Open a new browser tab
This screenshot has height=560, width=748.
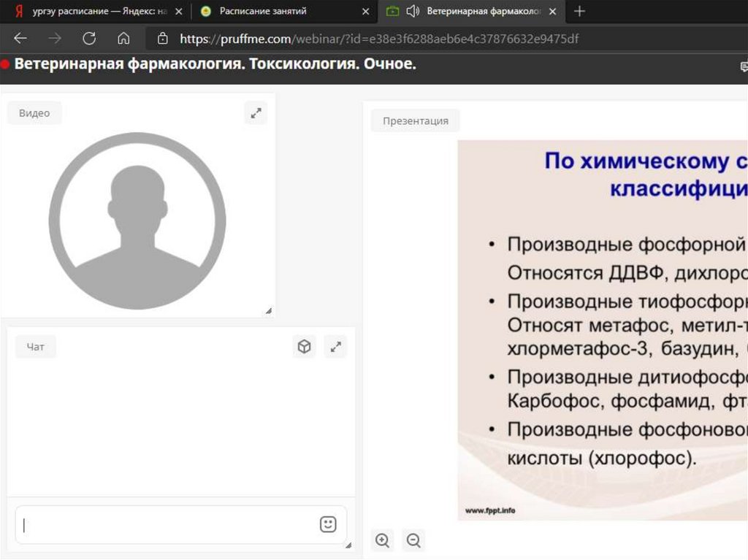click(579, 11)
